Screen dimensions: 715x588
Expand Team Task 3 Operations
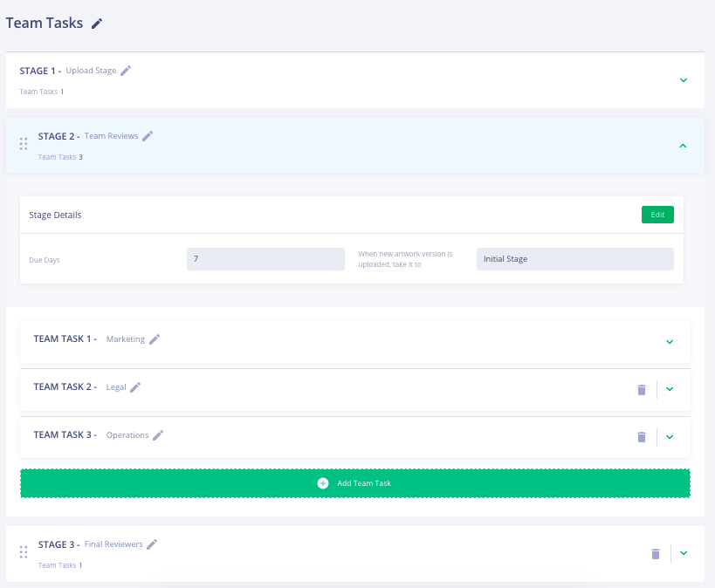coord(670,437)
